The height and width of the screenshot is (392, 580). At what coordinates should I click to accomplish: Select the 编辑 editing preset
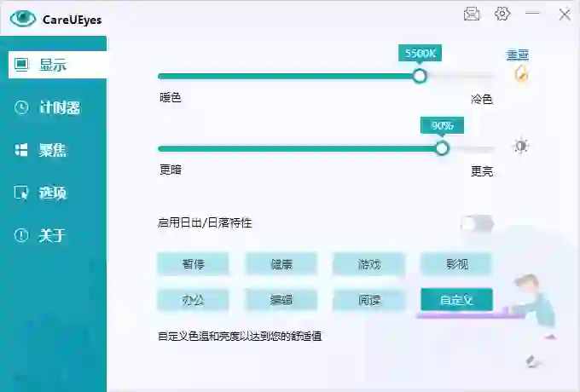(281, 300)
